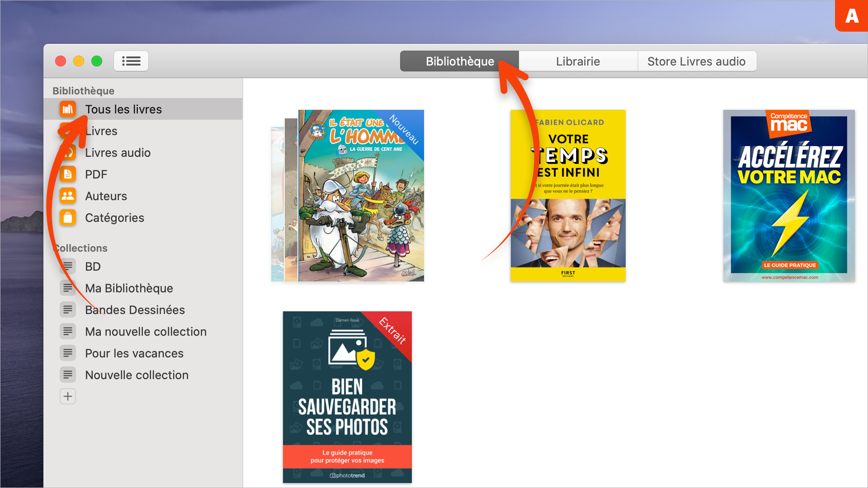The height and width of the screenshot is (488, 868).
Task: Click the BD collection list icon
Action: click(x=68, y=266)
